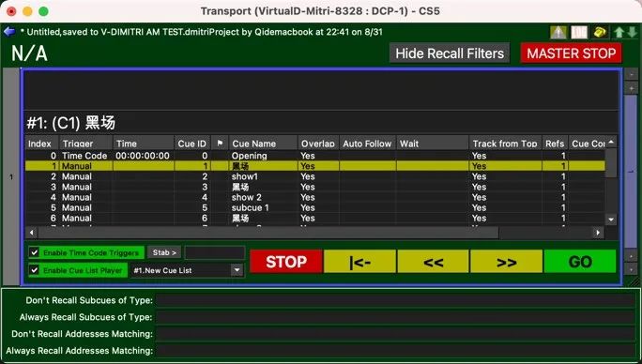This screenshot has height=364, width=642.
Task: Toggle Enable Time Code Triggers checkbox
Action: click(x=35, y=252)
